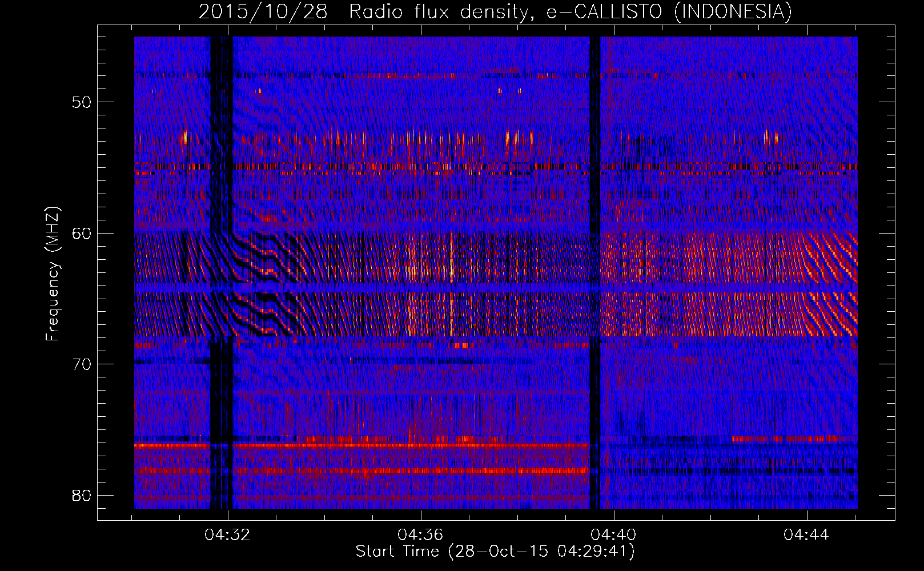Click the 04:36 time axis label
The image size is (924, 571).
click(420, 535)
